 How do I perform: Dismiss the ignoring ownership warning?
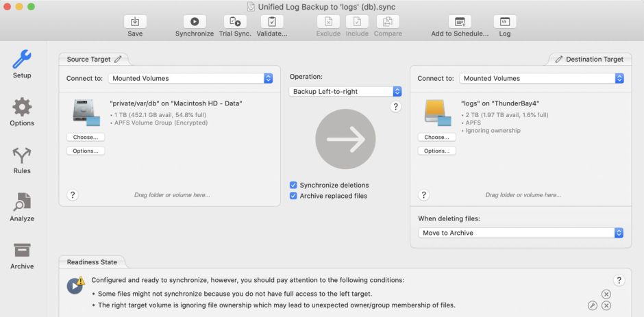606,305
